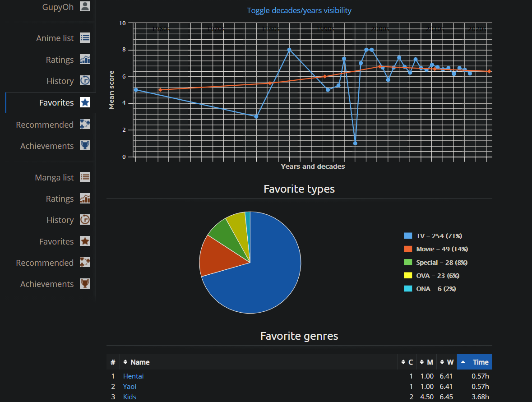Open the Kids genre link

coord(130,397)
